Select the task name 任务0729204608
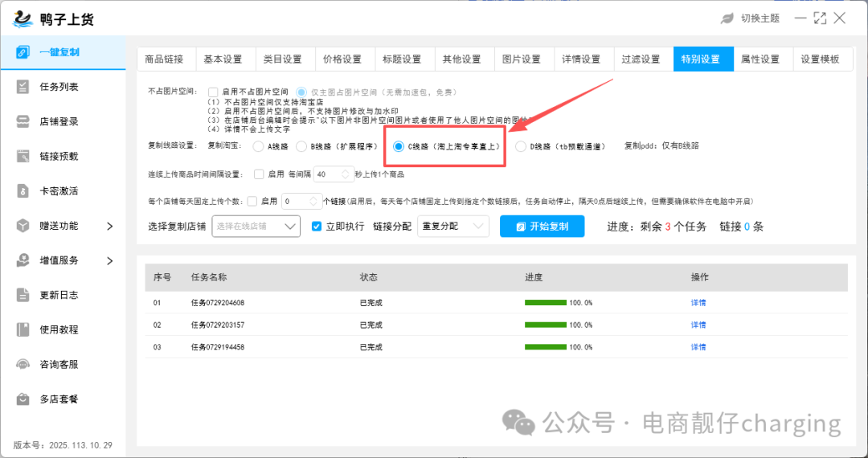Screen dimensions: 868x458 218,303
